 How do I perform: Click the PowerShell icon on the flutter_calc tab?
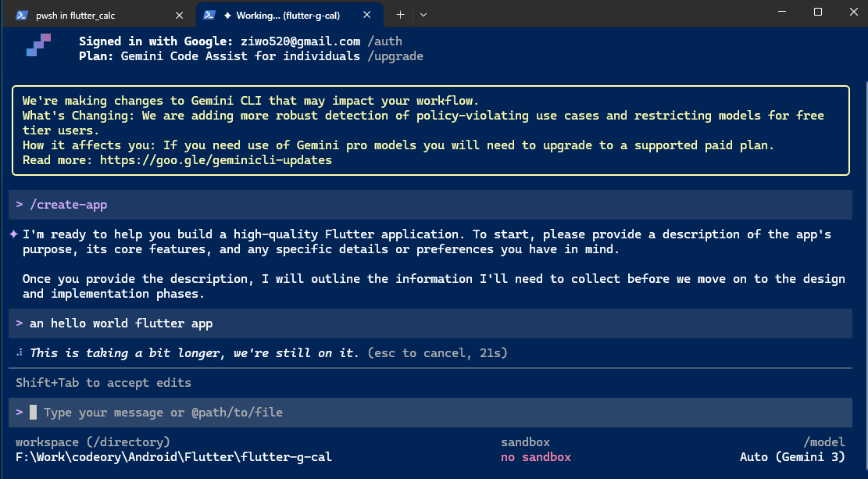pyautogui.click(x=22, y=15)
